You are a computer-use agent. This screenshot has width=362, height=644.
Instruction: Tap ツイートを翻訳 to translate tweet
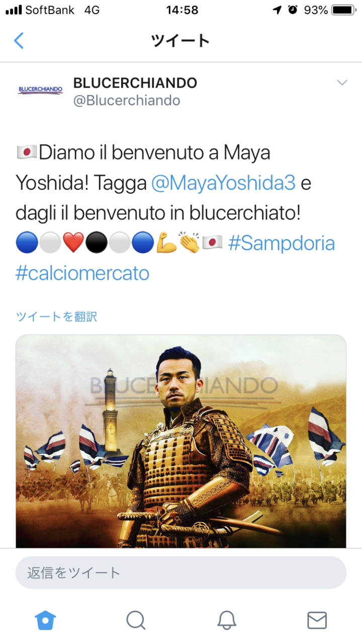pos(56,316)
